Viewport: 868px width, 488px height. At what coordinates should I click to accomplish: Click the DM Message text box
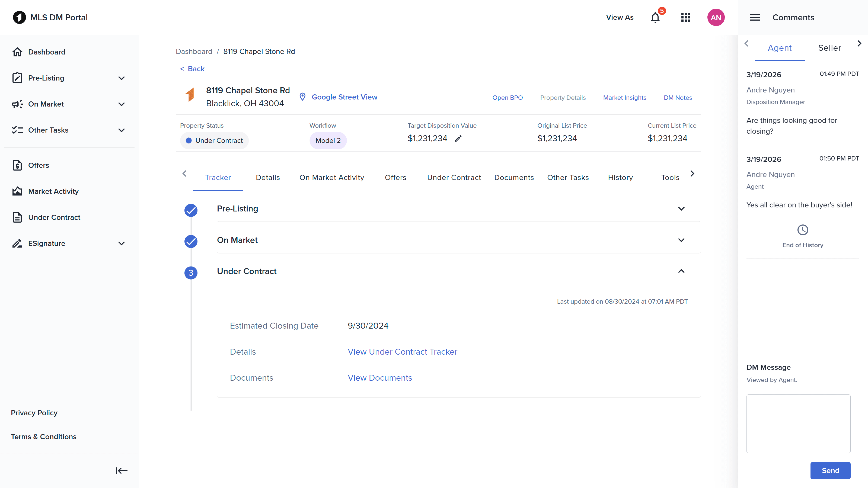click(x=798, y=424)
